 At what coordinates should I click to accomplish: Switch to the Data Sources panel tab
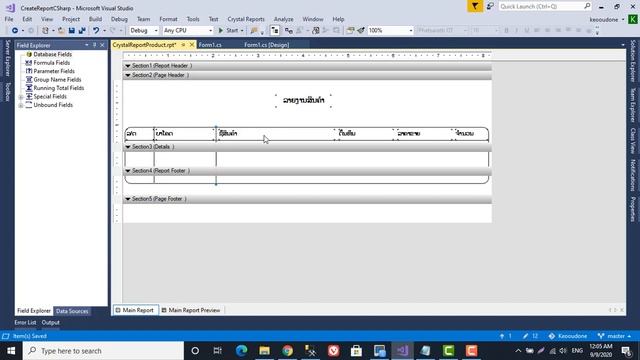(x=72, y=311)
